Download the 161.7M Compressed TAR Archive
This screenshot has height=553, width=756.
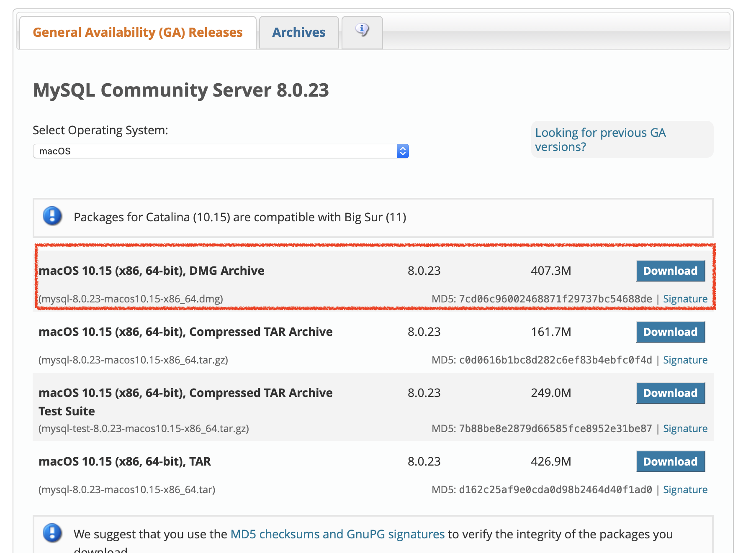670,332
